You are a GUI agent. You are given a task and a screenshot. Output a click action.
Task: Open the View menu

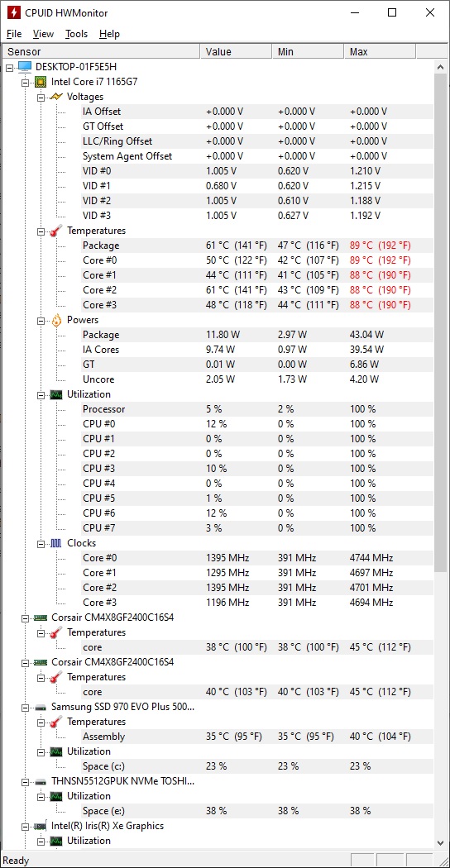point(43,34)
